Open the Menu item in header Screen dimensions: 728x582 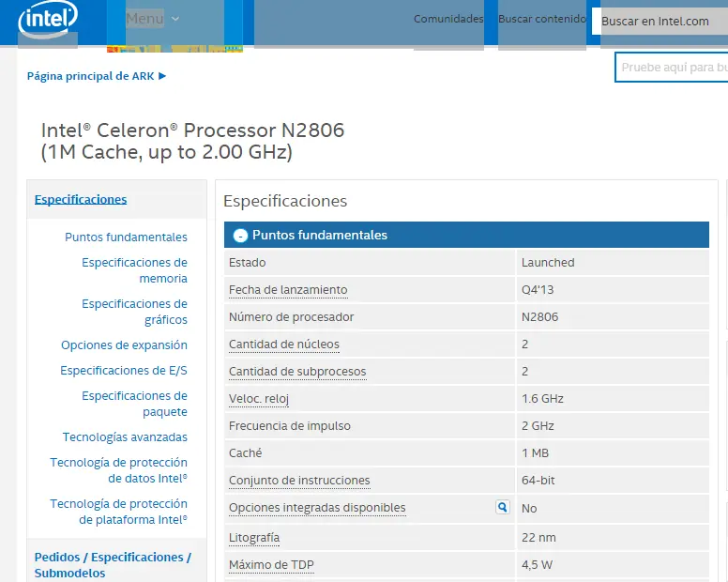(144, 19)
